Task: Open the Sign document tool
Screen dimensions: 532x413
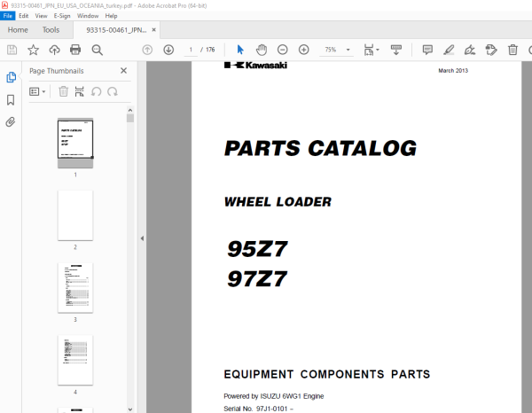Action: [x=470, y=50]
